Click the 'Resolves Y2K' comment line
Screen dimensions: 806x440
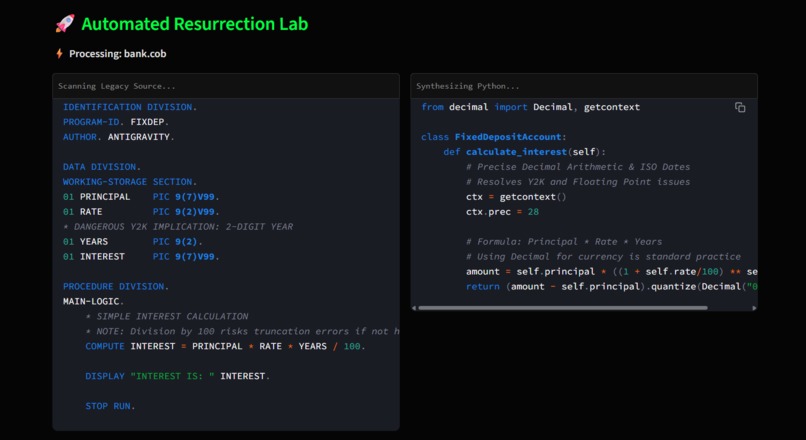[x=578, y=181]
